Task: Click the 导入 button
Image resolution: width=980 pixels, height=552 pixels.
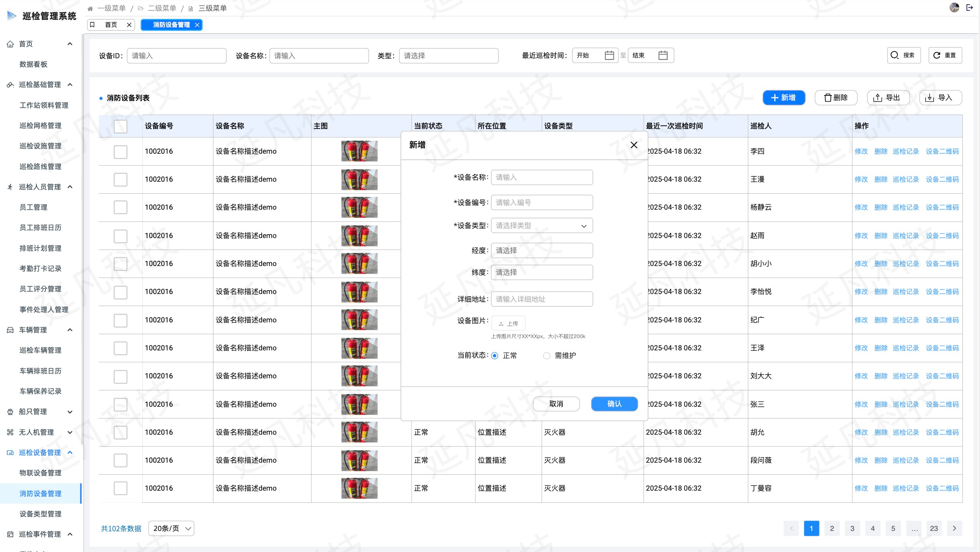Action: coord(941,97)
